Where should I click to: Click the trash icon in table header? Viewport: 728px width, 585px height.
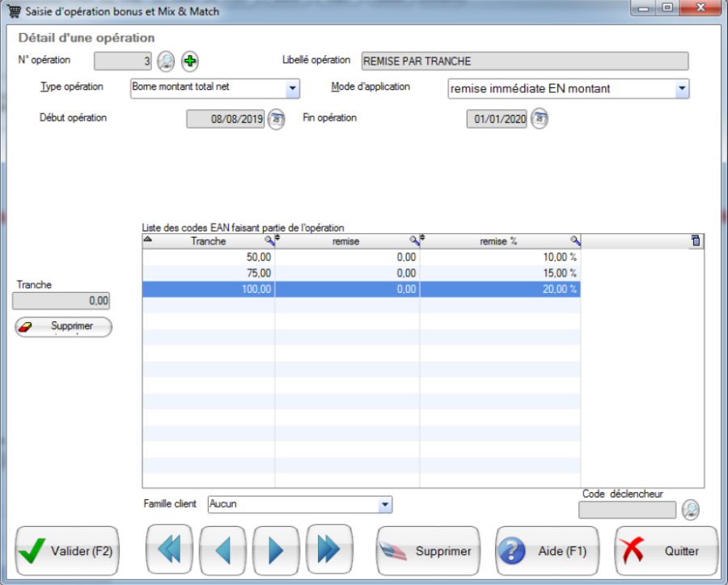[695, 240]
